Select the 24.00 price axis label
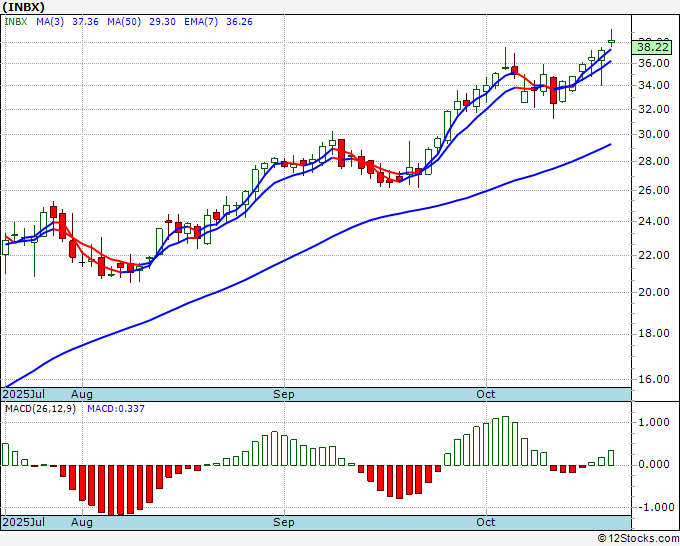This screenshot has height=546, width=680. coord(654,222)
